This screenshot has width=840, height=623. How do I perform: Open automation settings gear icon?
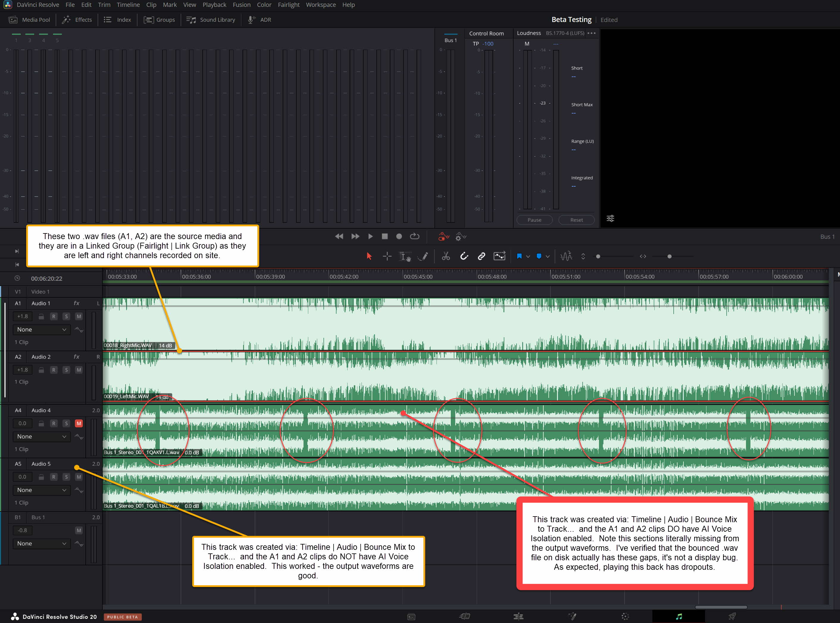(461, 236)
